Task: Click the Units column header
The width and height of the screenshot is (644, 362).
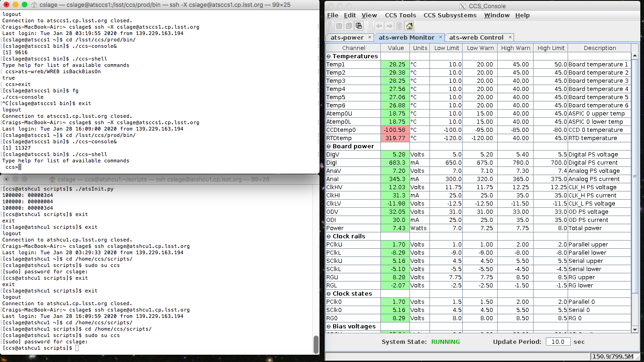Action: pos(420,48)
